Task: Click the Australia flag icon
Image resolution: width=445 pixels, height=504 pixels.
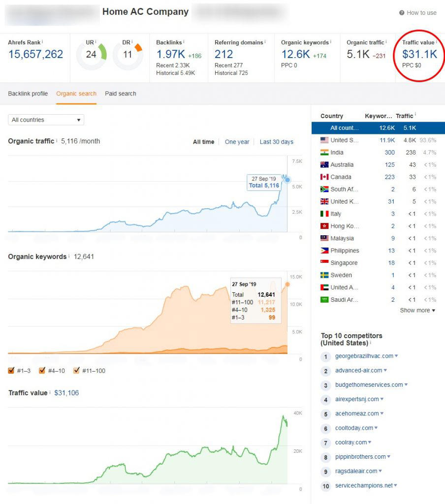Action: tap(324, 164)
